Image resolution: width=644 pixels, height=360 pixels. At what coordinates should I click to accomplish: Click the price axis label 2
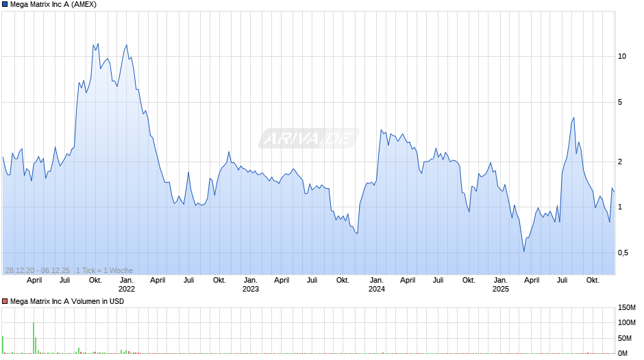click(x=620, y=162)
